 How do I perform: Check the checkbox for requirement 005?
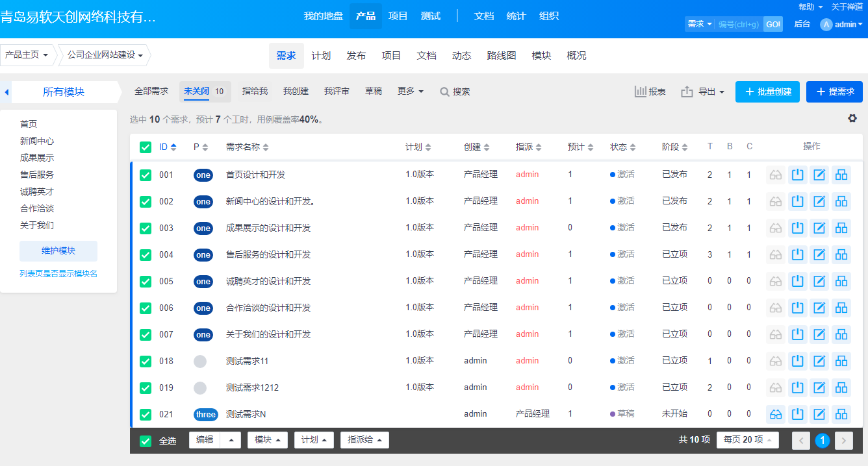(x=146, y=281)
